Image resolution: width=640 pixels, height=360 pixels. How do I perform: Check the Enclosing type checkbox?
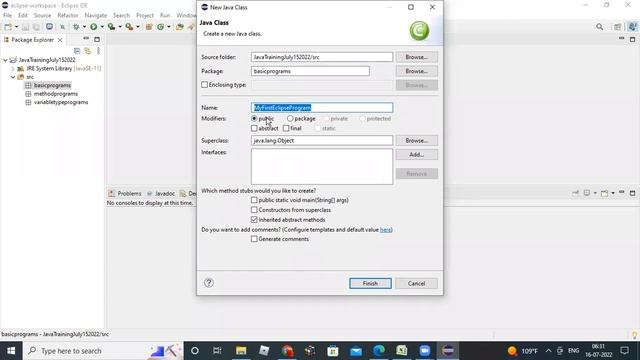click(x=204, y=85)
